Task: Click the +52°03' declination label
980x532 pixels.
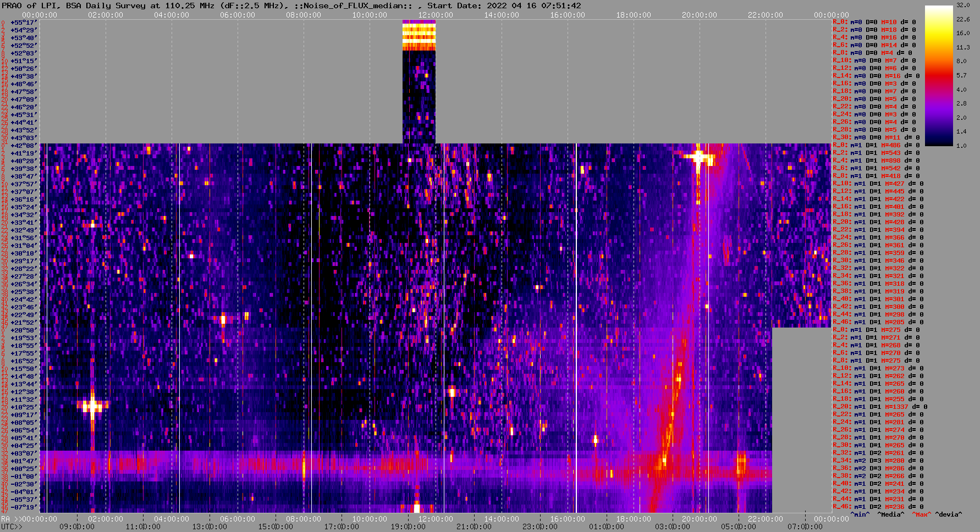Action: [24, 53]
